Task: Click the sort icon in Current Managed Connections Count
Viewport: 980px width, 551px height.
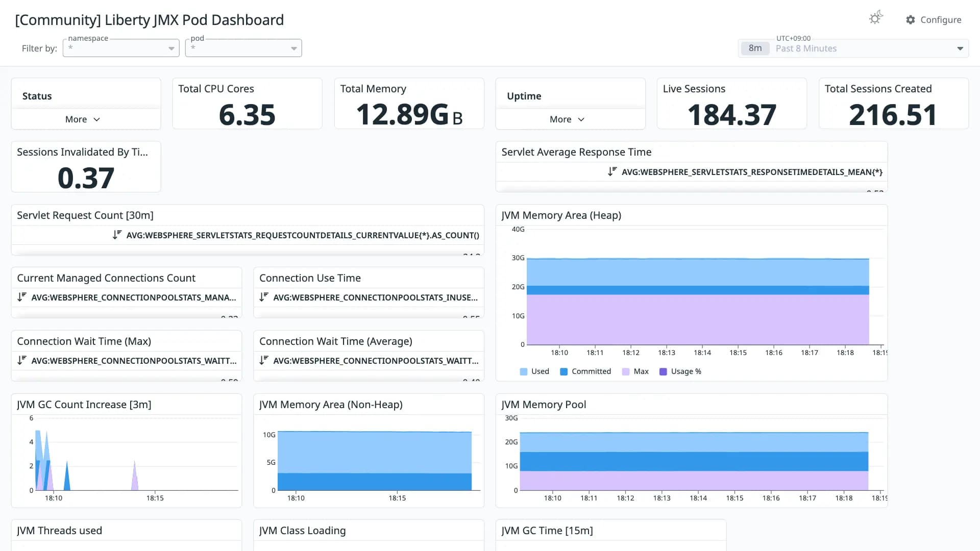Action: coord(21,297)
